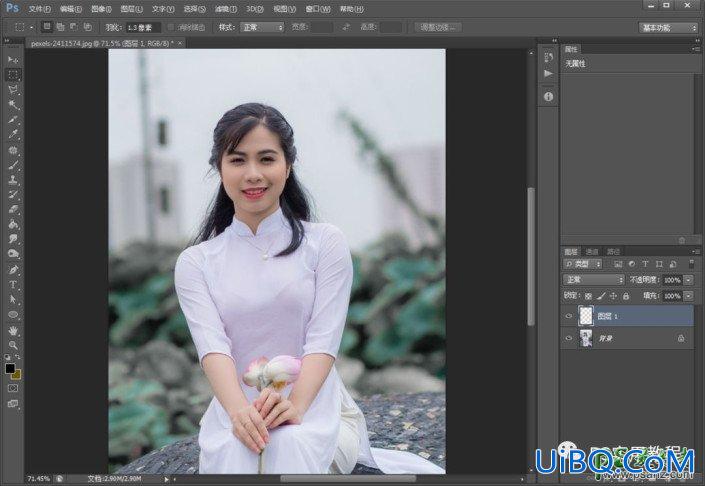
Task: Toggle visibility of 图层 1 layer
Action: coord(569,316)
